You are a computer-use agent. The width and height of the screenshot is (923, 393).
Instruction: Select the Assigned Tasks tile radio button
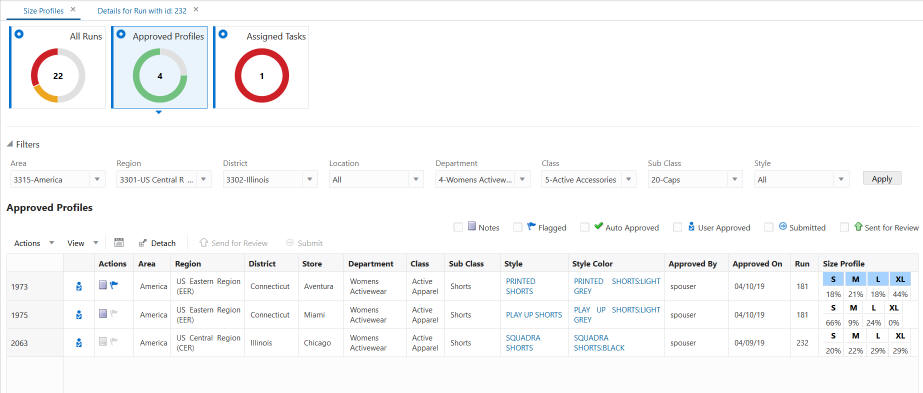(x=223, y=34)
